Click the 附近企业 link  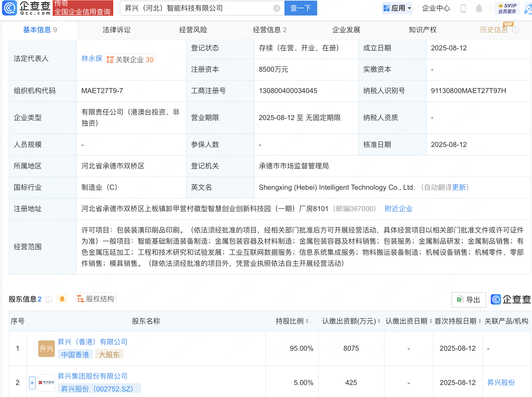pos(398,209)
